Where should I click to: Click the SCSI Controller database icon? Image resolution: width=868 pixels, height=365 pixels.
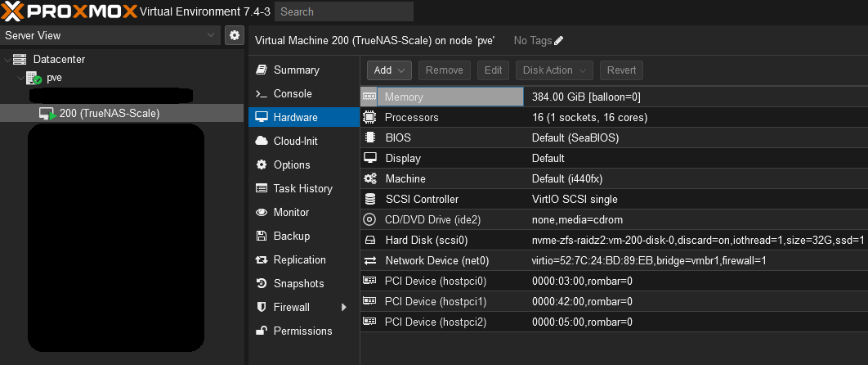pos(369,199)
